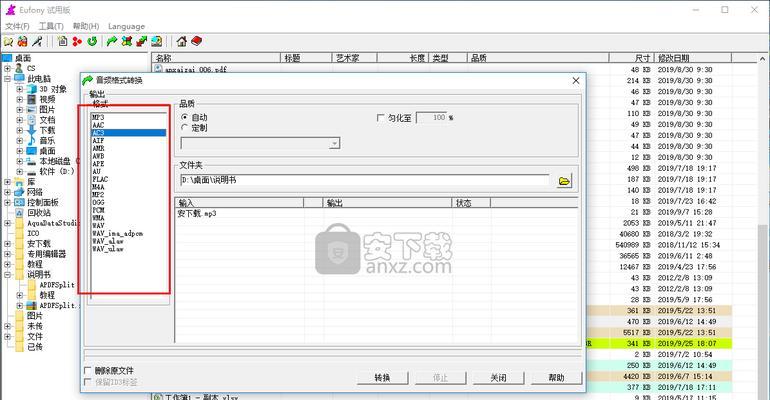Select OGG in the format list
770x400 pixels.
click(129, 202)
